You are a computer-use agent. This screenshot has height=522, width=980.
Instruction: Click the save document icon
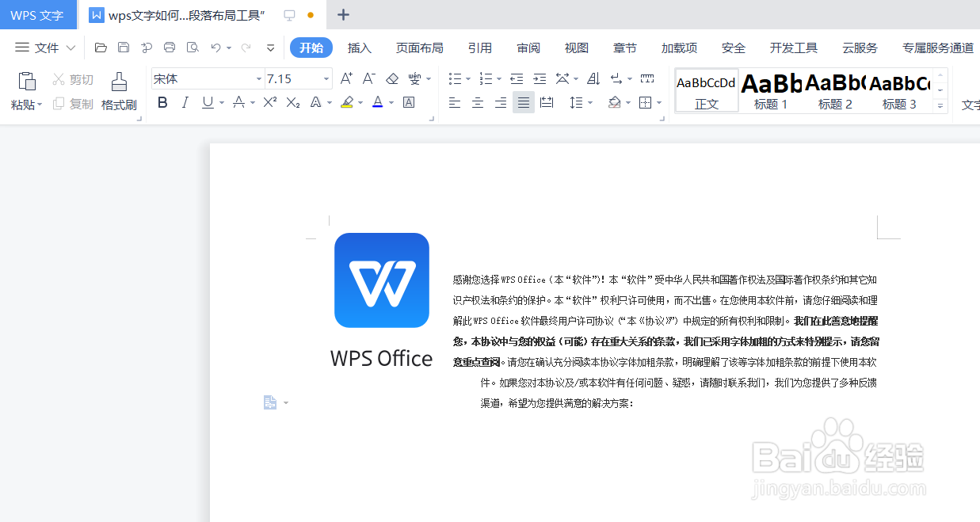[x=124, y=48]
